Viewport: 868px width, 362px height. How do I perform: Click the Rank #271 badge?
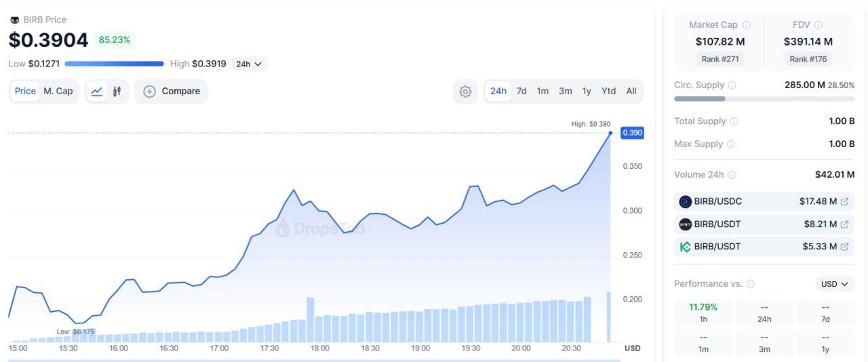pyautogui.click(x=720, y=59)
